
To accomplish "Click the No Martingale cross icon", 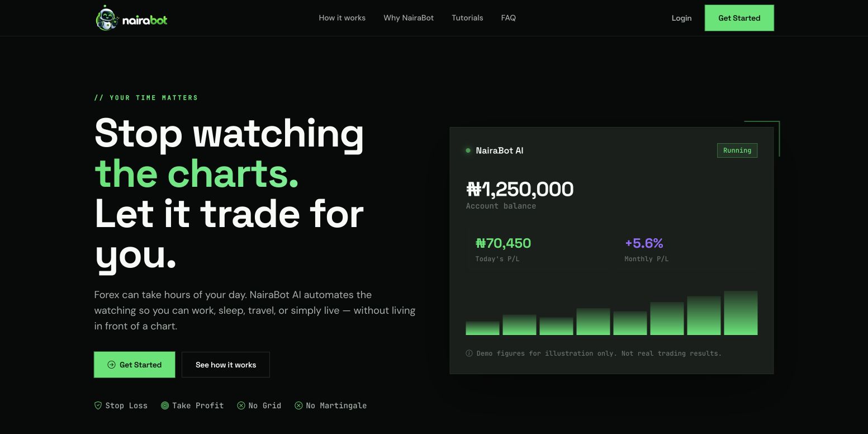I will (299, 405).
